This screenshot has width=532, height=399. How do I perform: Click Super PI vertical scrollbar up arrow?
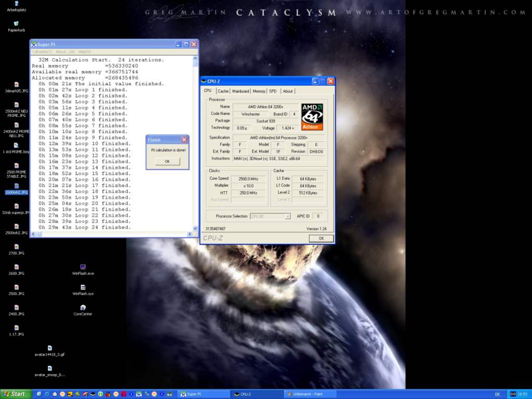coord(195,59)
